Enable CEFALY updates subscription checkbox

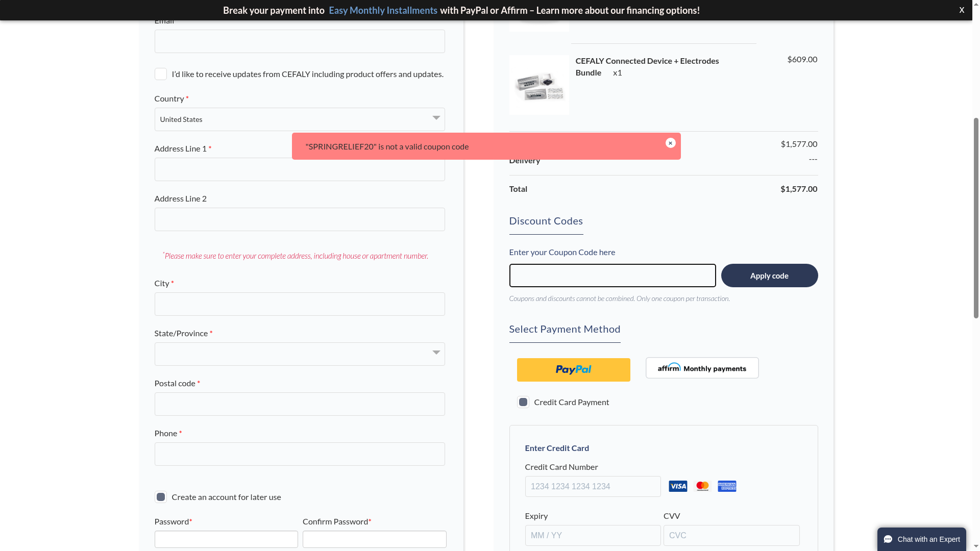pyautogui.click(x=160, y=74)
